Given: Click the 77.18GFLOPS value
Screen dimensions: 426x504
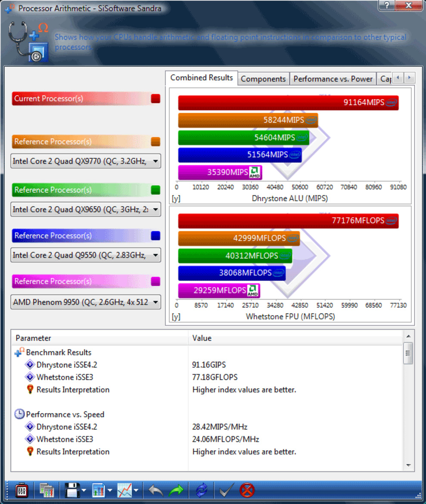Looking at the screenshot, I should coord(215,377).
